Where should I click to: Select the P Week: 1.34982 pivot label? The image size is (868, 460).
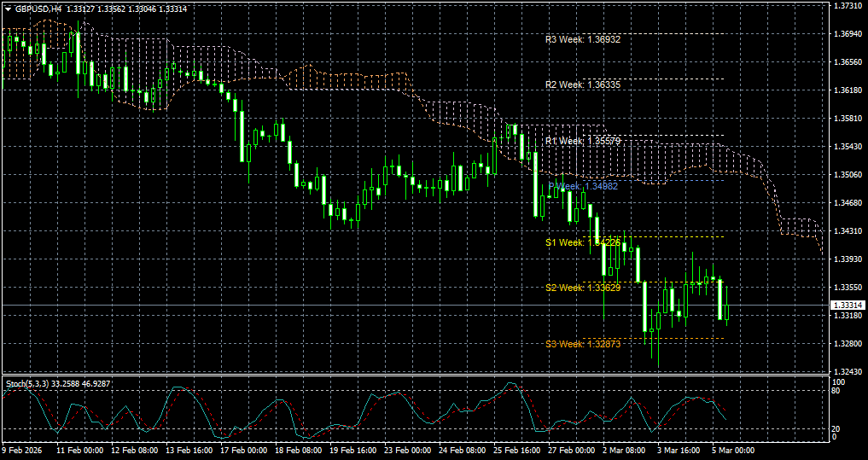point(583,186)
